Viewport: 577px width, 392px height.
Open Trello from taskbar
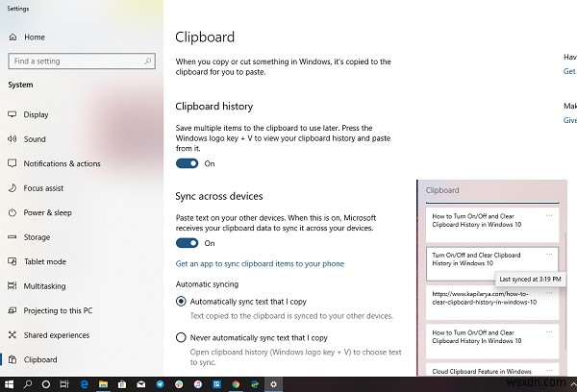[216, 384]
